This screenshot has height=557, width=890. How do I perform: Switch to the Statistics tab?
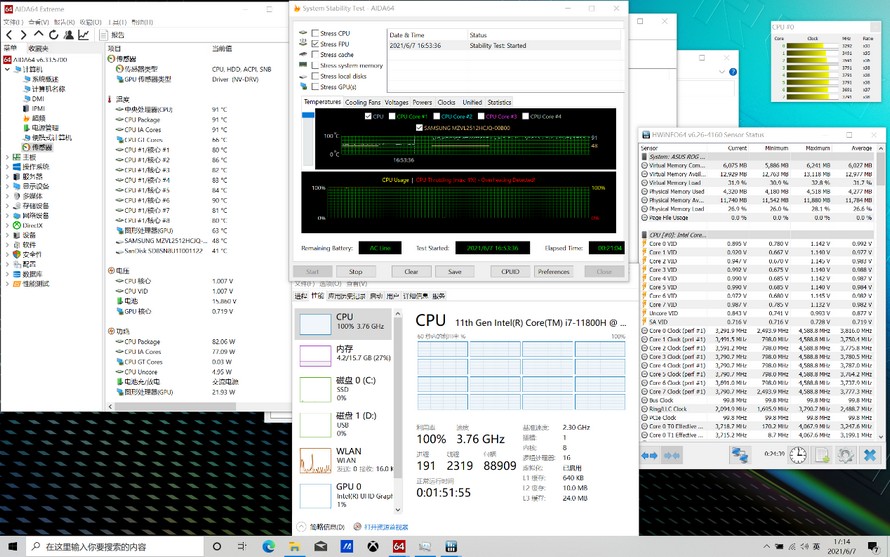tap(499, 102)
